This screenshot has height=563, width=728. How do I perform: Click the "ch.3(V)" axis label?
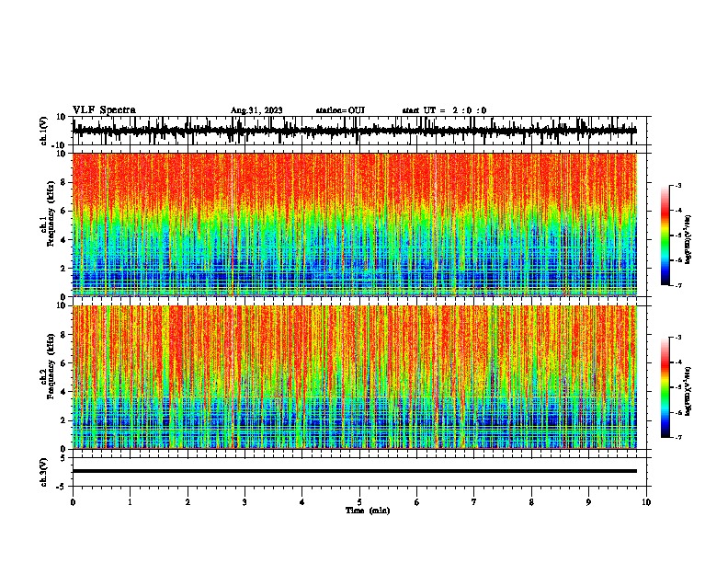pos(44,473)
